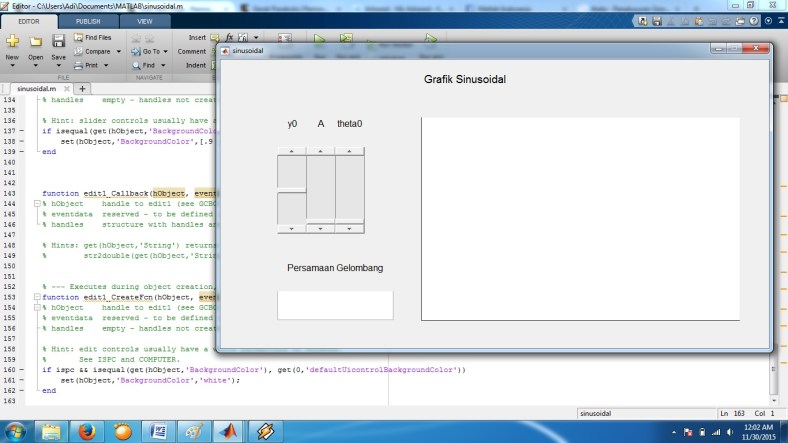Click the A slider down arrow

[x=320, y=228]
